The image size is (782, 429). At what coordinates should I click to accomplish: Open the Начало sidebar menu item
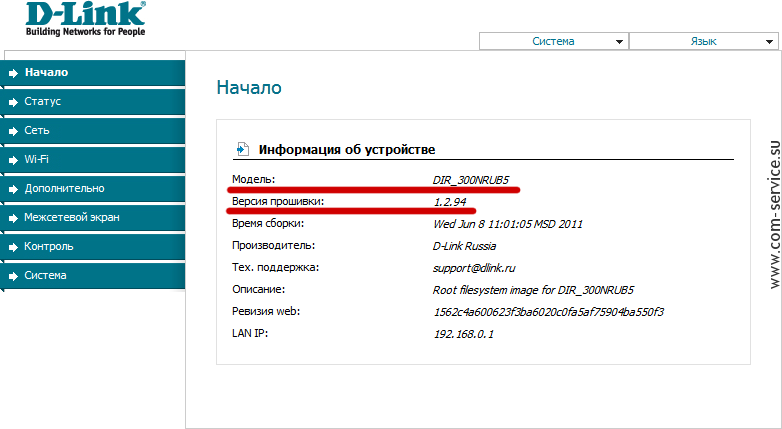[93, 73]
